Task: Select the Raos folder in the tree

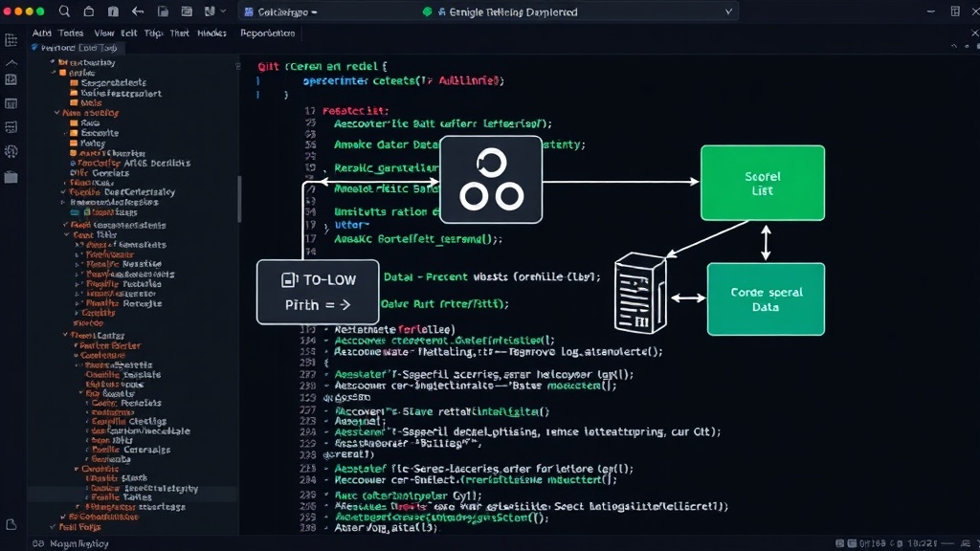Action: [85, 123]
